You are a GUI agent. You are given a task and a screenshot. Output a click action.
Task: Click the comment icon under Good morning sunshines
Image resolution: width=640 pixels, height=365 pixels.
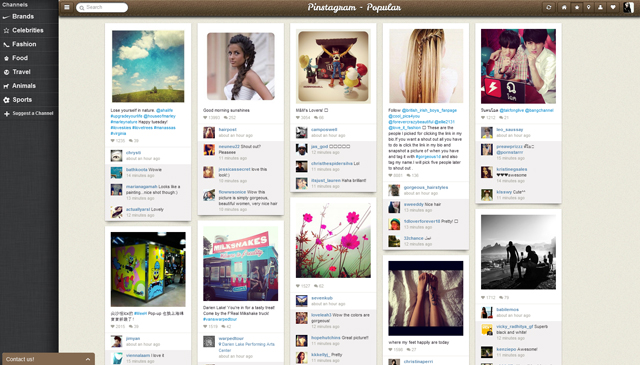[x=225, y=118]
